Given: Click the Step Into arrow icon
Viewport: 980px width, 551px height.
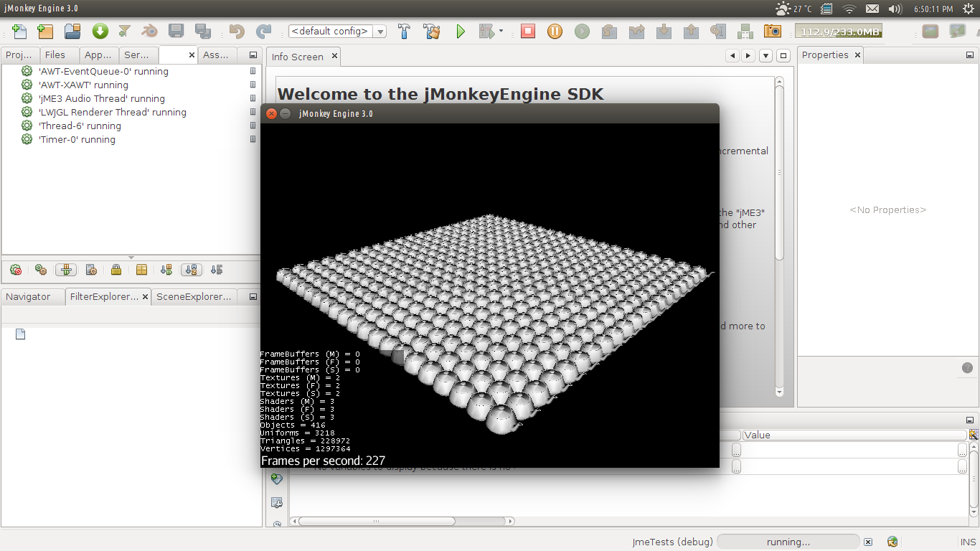Looking at the screenshot, I should pyautogui.click(x=664, y=31).
